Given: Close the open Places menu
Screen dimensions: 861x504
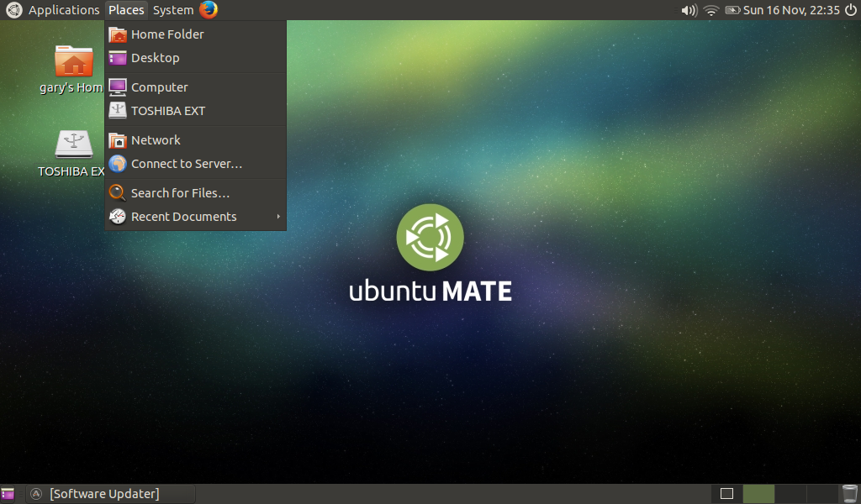Looking at the screenshot, I should click(126, 10).
